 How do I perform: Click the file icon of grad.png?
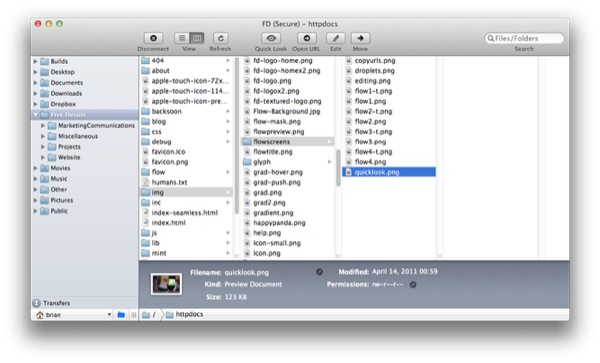(x=247, y=192)
